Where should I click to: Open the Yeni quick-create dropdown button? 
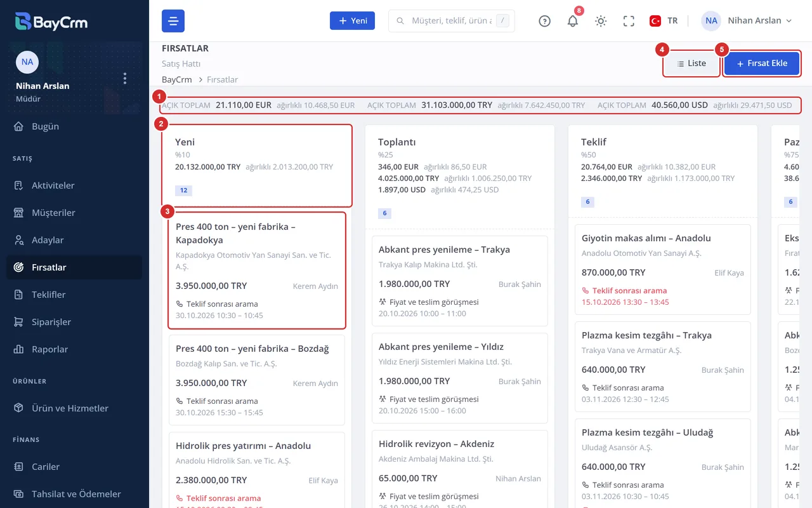(x=352, y=21)
